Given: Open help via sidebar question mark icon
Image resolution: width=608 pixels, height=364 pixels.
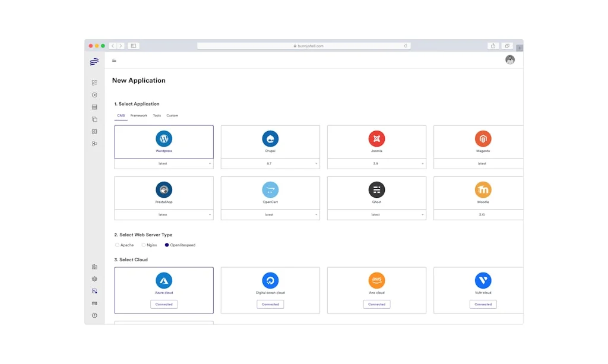Looking at the screenshot, I should click(x=94, y=315).
